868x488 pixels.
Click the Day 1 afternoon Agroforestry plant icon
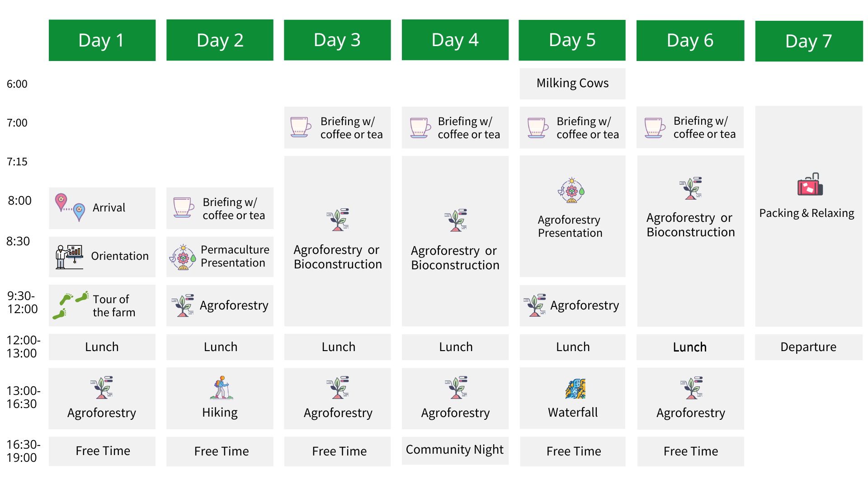point(102,388)
